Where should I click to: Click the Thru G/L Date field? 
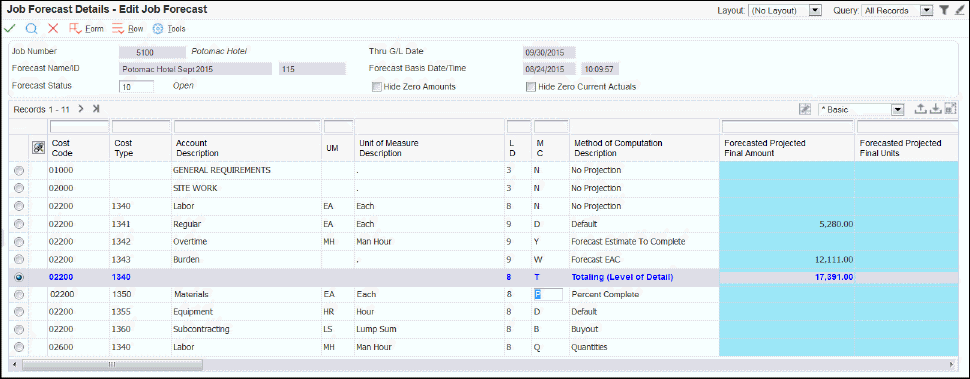tap(550, 53)
